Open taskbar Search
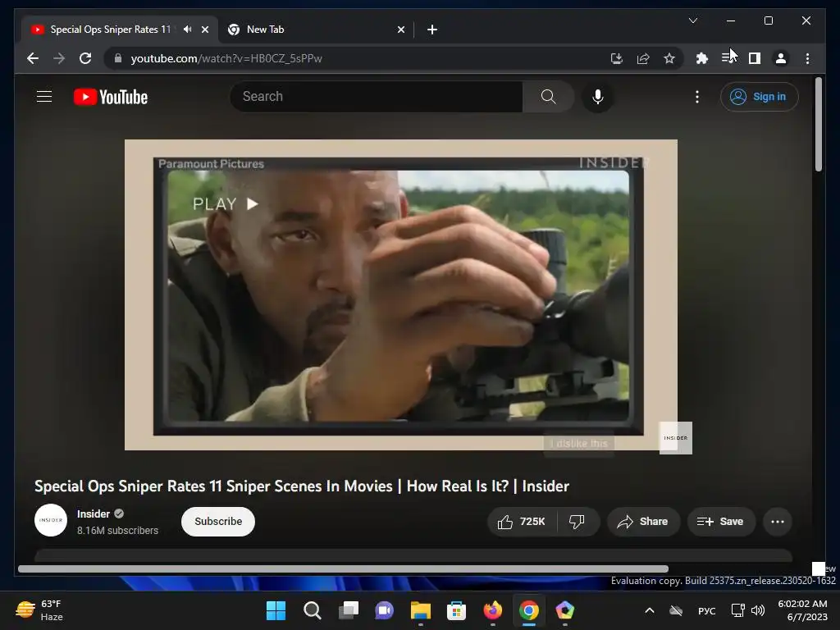Viewport: 840px width, 630px height. pyautogui.click(x=313, y=610)
